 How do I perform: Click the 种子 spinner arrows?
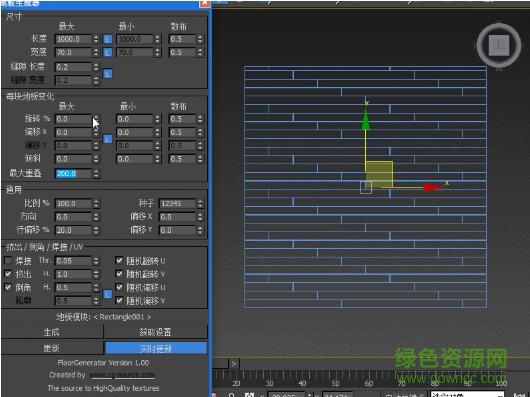pyautogui.click(x=200, y=203)
